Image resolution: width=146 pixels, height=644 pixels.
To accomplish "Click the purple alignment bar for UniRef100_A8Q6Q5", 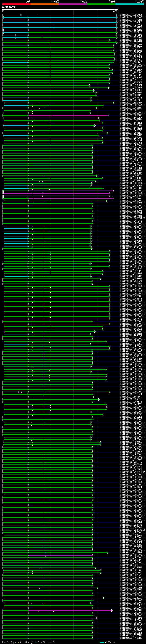I will 68,116.
